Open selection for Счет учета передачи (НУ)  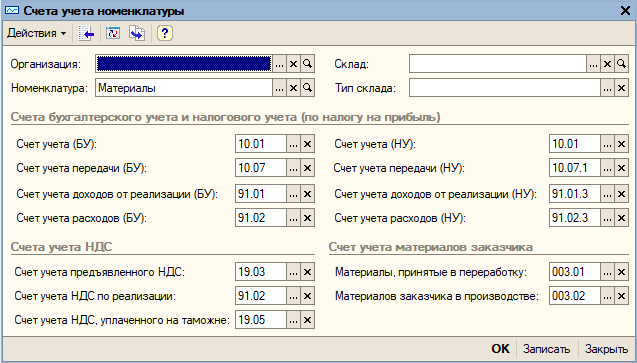click(607, 168)
